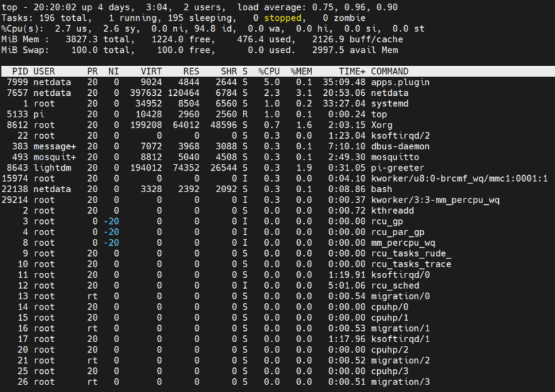Image resolution: width=555 pixels, height=392 pixels.
Task: Click the COMMAND column header
Action: point(390,71)
